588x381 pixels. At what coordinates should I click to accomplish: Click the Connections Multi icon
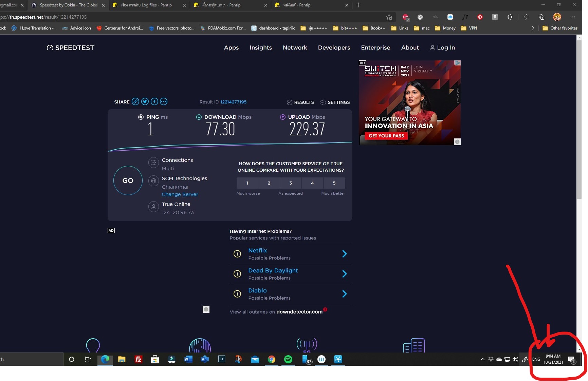point(153,163)
